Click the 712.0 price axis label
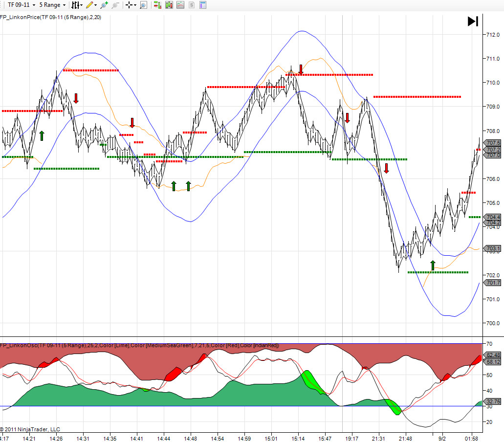The height and width of the screenshot is (444, 504). pos(493,35)
